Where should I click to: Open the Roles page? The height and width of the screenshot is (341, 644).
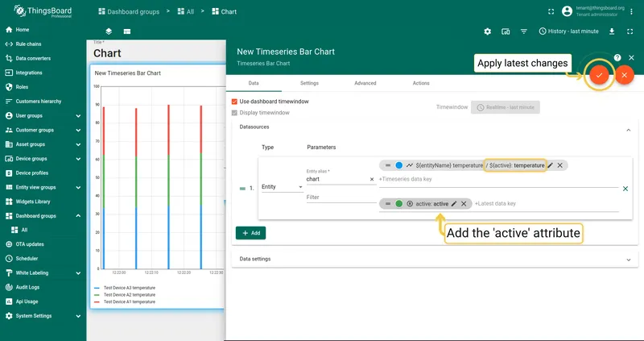pos(43,87)
